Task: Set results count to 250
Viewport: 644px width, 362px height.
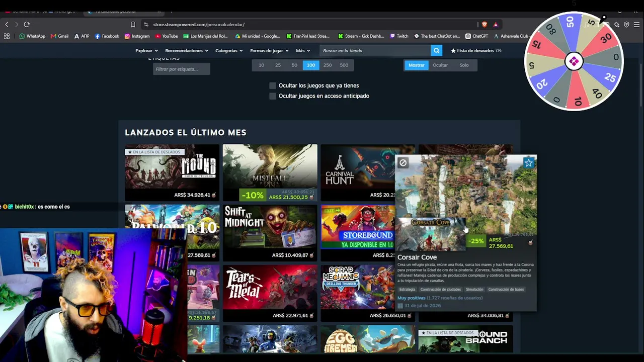Action: click(x=328, y=65)
